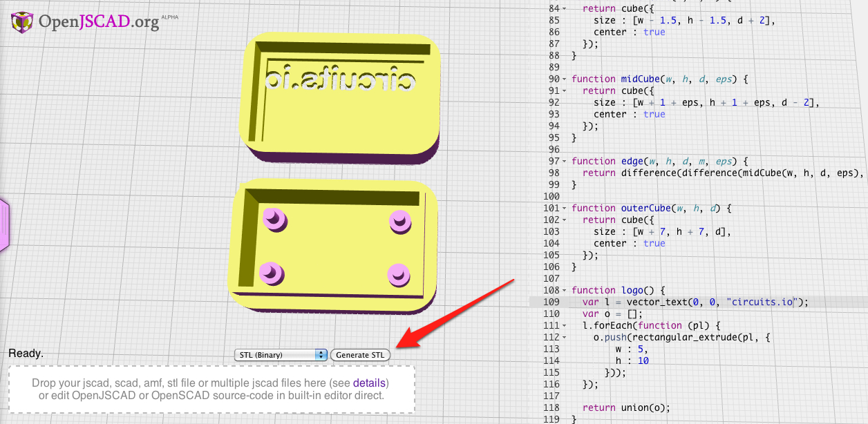
Task: Click 'h : 10' in the editor
Action: 632,360
